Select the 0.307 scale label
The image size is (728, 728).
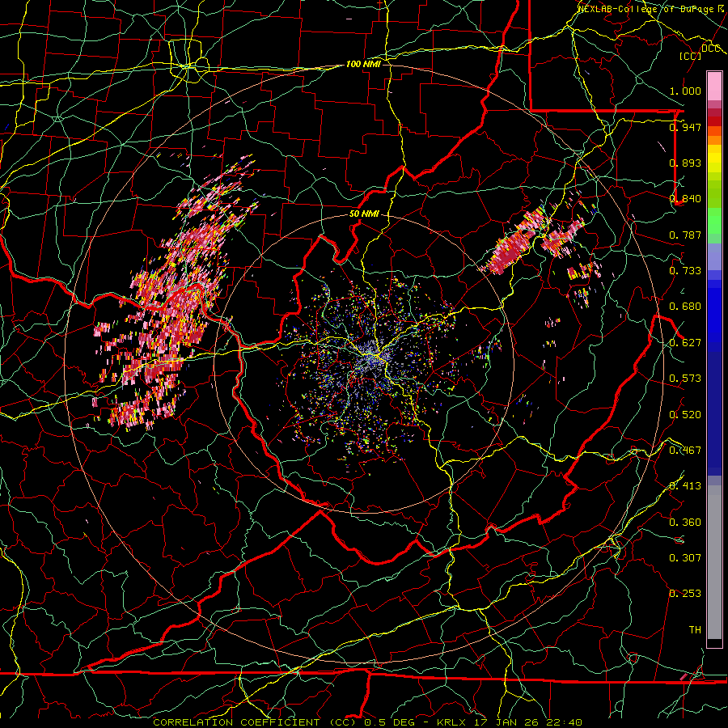coord(685,558)
